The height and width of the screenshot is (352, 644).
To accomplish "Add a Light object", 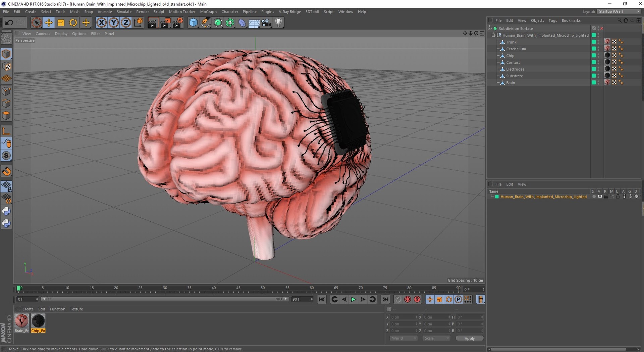I will pos(278,23).
